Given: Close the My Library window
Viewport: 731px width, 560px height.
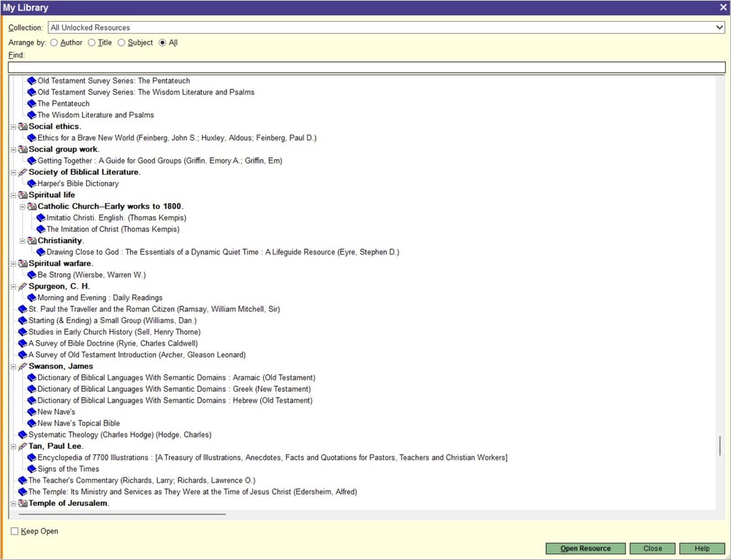Looking at the screenshot, I should (724, 7).
